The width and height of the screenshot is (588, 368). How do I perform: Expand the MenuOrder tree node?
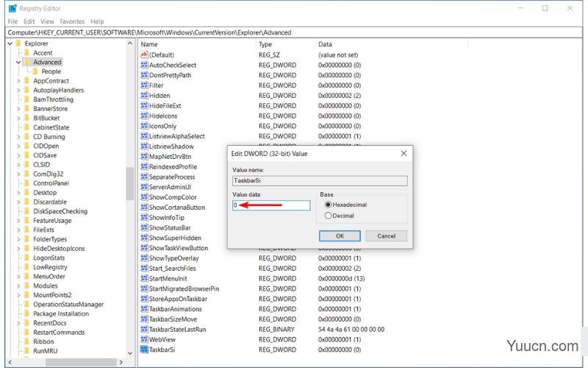pos(18,277)
